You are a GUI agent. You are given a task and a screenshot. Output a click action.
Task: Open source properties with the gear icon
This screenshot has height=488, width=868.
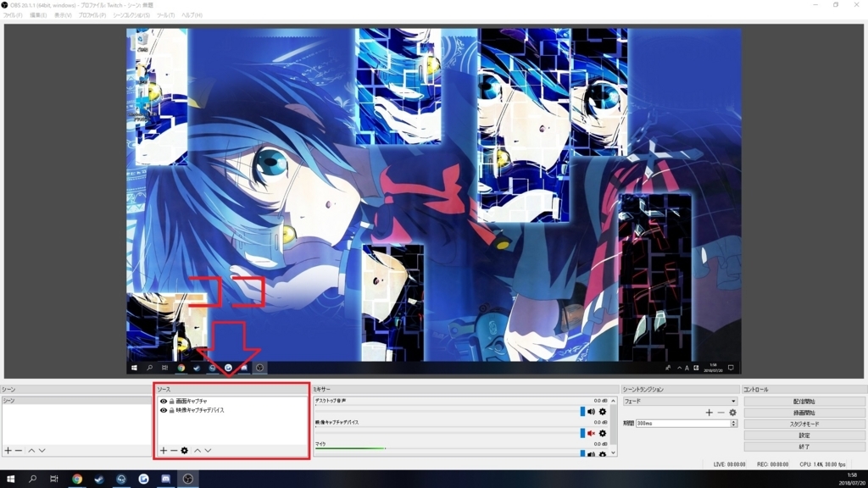[x=184, y=451]
